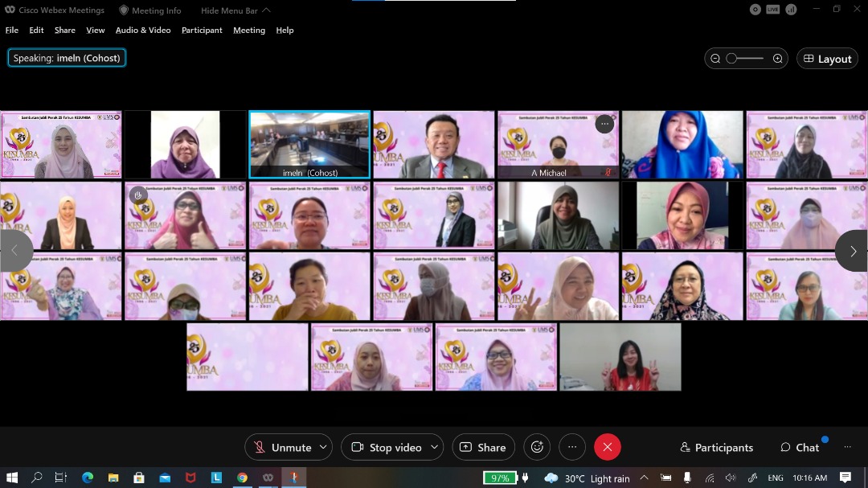Check the network signal strength icon
This screenshot has width=868, height=488.
click(x=791, y=10)
